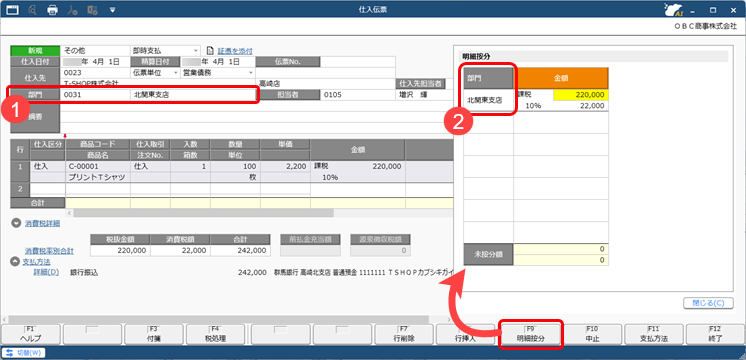Click the 伝票No. input field
This screenshot has height=360, width=746.
(358, 62)
